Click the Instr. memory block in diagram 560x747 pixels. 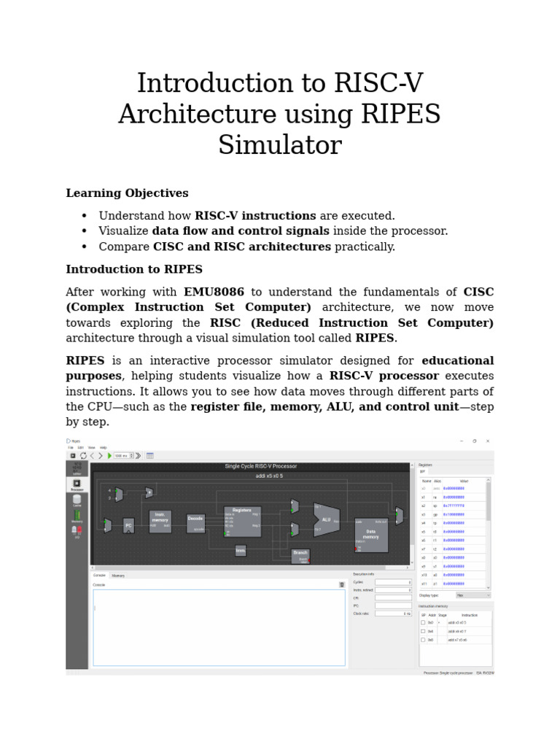pyautogui.click(x=160, y=522)
